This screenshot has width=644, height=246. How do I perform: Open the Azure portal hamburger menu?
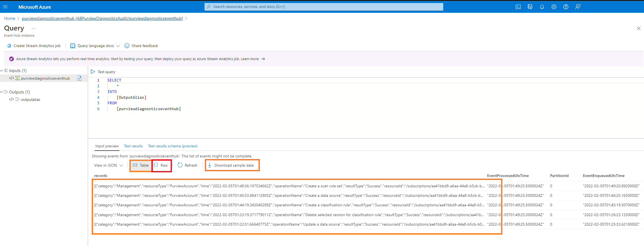5,7
